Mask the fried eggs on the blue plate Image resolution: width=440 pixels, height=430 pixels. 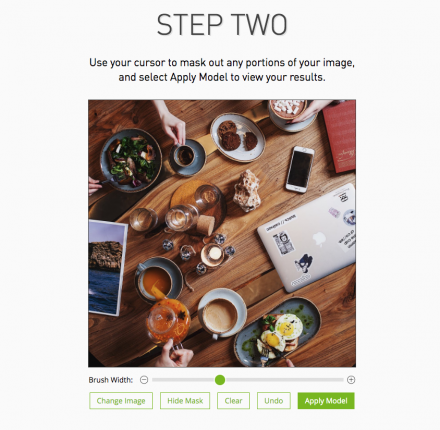point(282,331)
